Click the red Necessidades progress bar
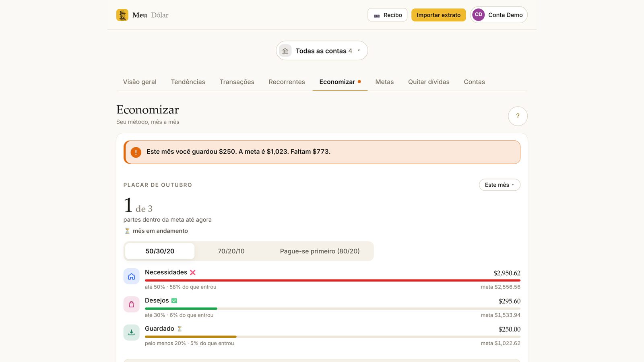The image size is (644, 362). pyautogui.click(x=332, y=280)
